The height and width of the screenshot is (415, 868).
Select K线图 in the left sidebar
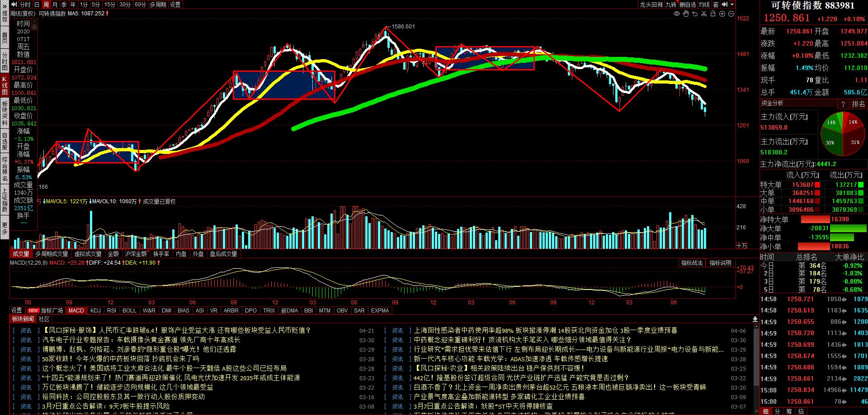[5, 86]
